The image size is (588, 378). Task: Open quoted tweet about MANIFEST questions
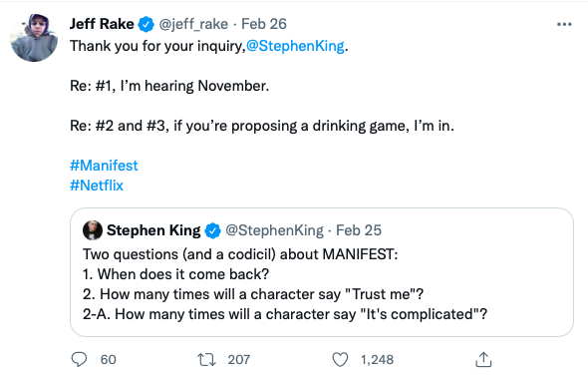coord(322,272)
